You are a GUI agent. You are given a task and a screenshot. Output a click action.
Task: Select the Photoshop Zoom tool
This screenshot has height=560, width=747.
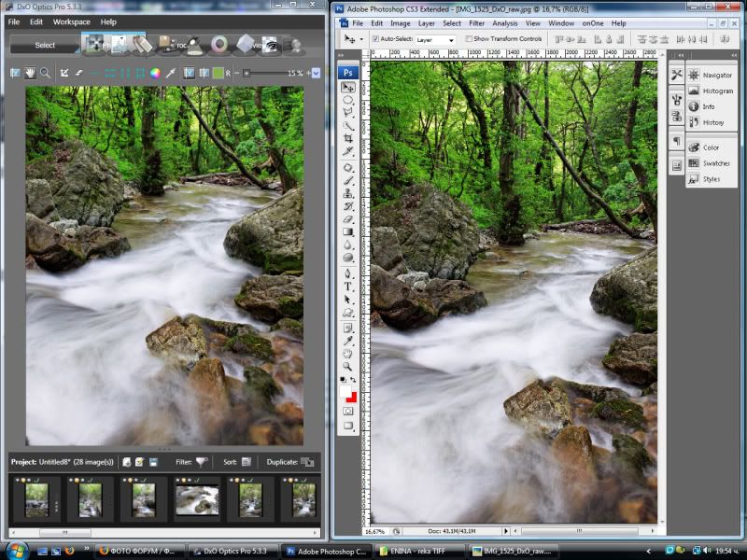pos(348,367)
